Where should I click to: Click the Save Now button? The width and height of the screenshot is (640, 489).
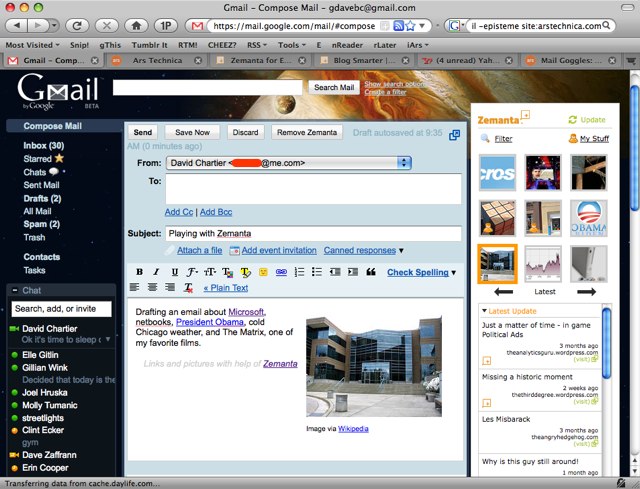click(x=192, y=132)
